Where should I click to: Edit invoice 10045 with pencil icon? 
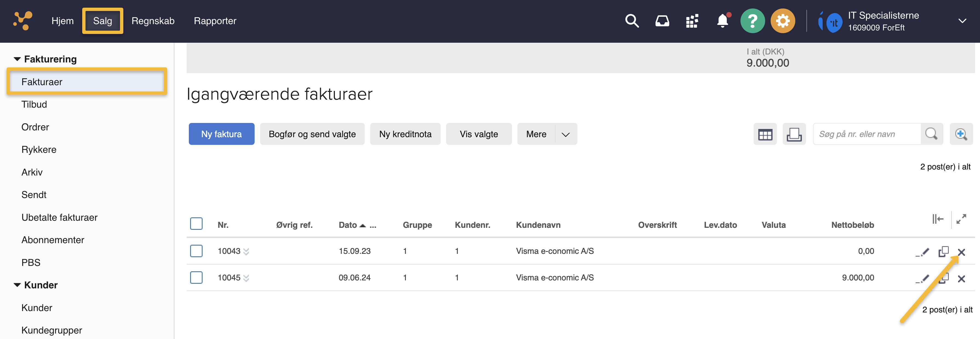tap(922, 278)
